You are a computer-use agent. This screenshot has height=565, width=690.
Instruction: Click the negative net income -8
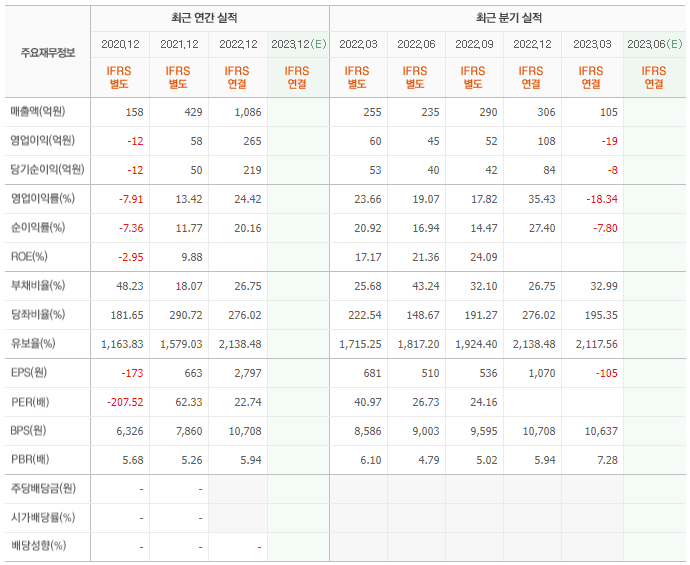tap(613, 171)
